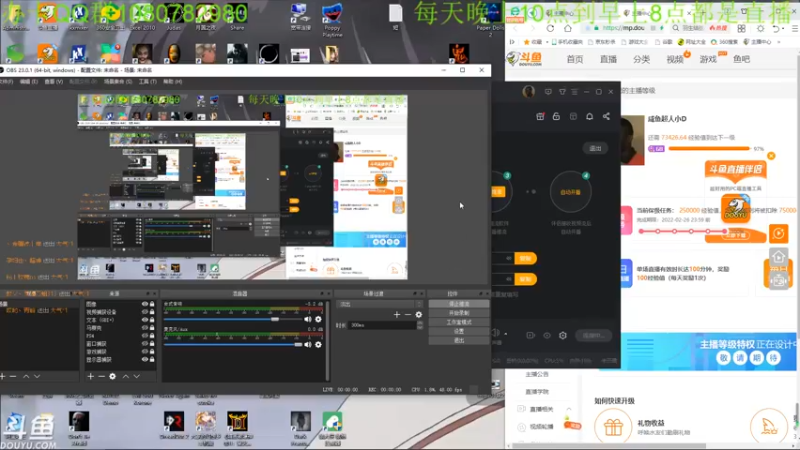Screen dimensions: 800x450
Task: Click 开始录制 button in OBS controls
Action: point(459,313)
